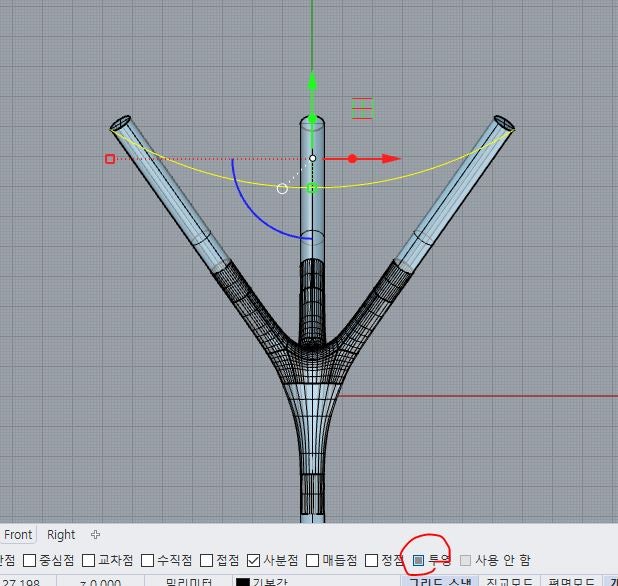Check the 수직점 osnap option
The width and height of the screenshot is (618, 586).
(148, 560)
